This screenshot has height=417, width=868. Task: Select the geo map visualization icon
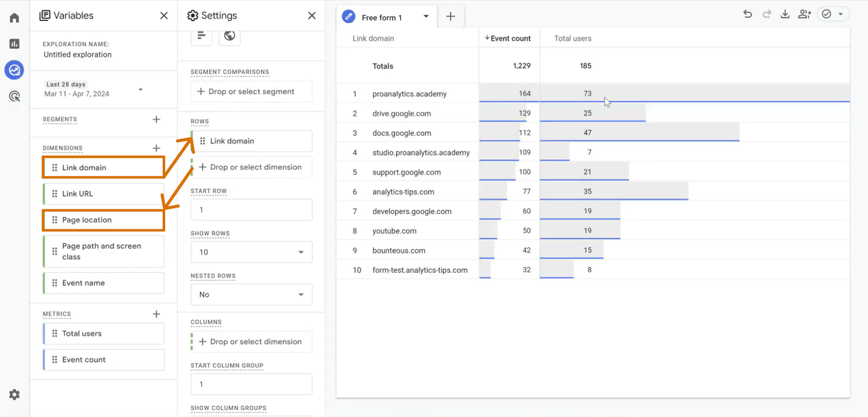pos(230,35)
